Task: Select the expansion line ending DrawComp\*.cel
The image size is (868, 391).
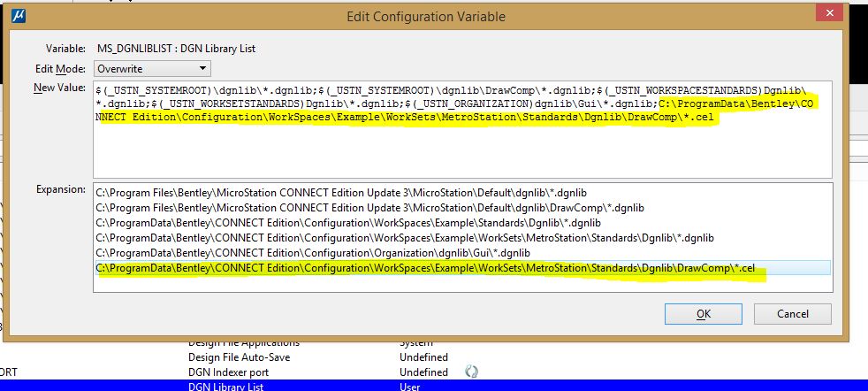Action: coord(463,268)
